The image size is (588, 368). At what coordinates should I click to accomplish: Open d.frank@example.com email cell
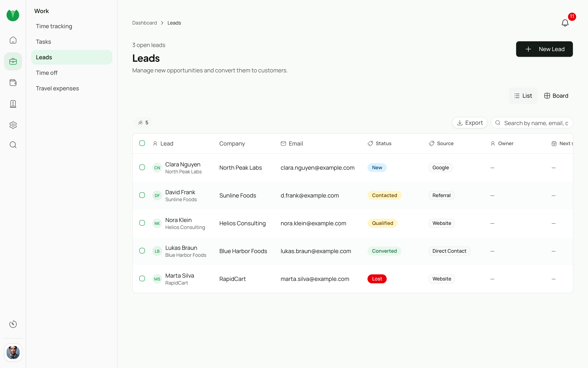310,195
